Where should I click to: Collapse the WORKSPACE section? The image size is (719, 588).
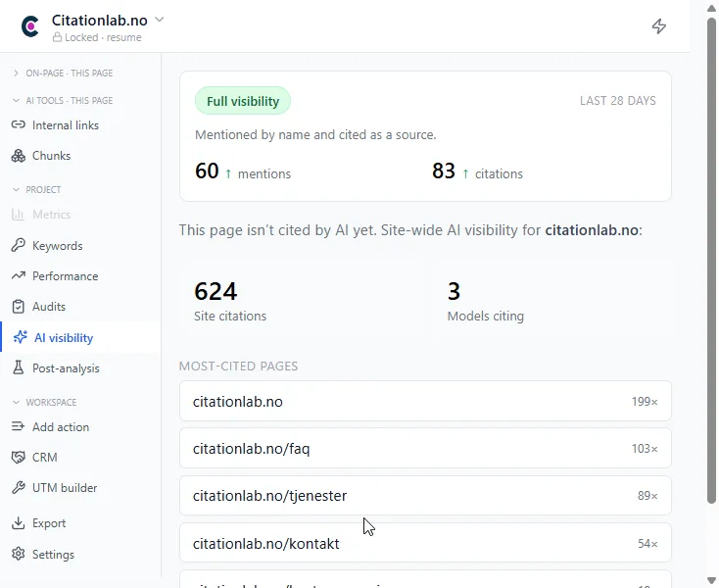pos(44,402)
